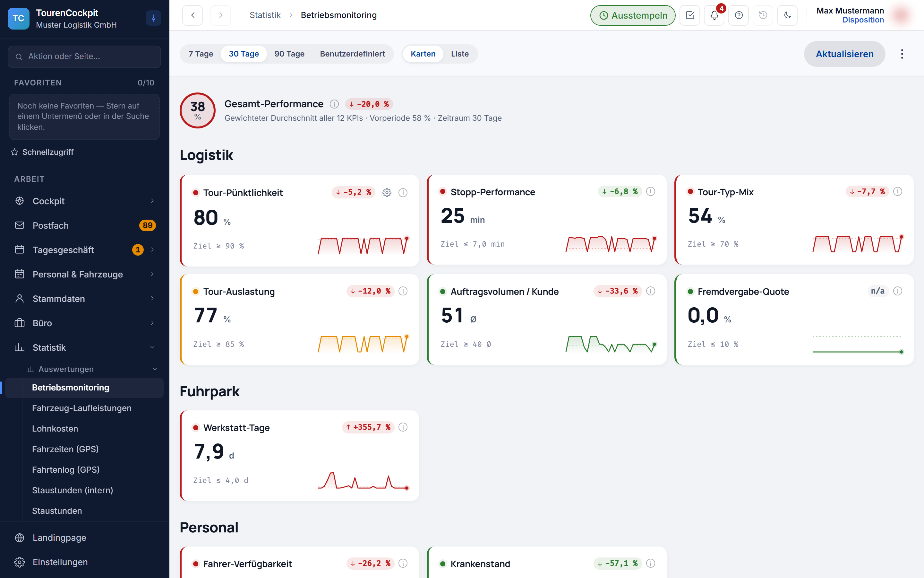Viewport: 924px width, 578px height.
Task: Collapse the Auswertungen submenu
Action: 92,369
